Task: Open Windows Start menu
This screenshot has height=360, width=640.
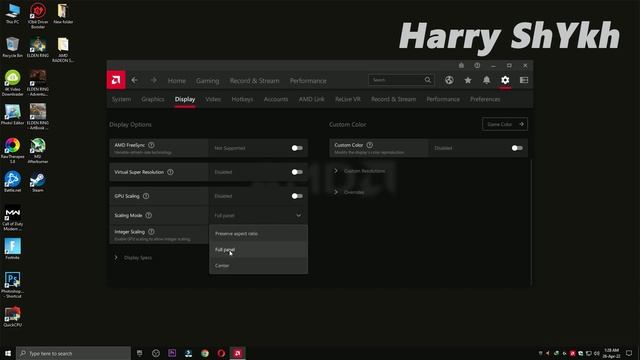Action: [8, 353]
